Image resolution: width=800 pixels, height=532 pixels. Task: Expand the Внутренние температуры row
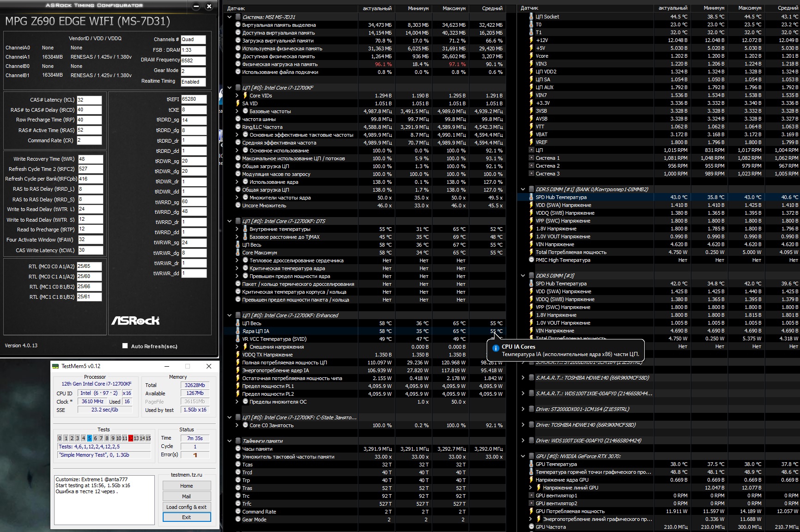[x=237, y=229]
